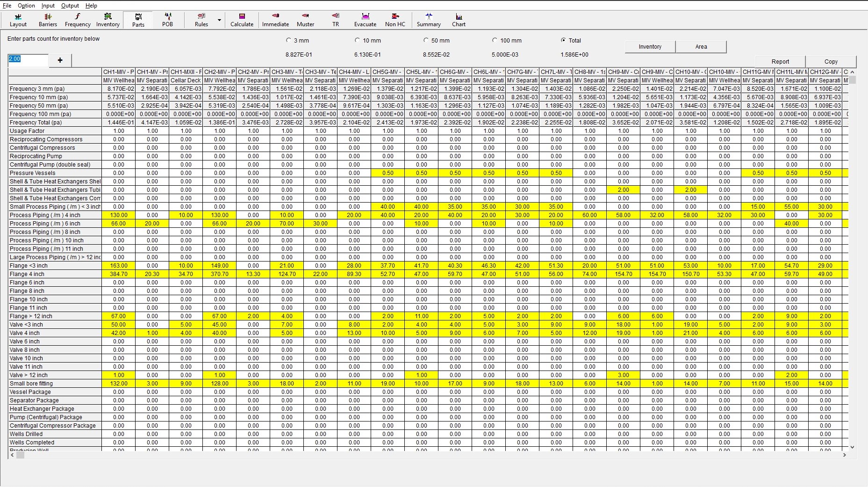Image resolution: width=868 pixels, height=487 pixels.
Task: Open the File menu
Action: 7,6
